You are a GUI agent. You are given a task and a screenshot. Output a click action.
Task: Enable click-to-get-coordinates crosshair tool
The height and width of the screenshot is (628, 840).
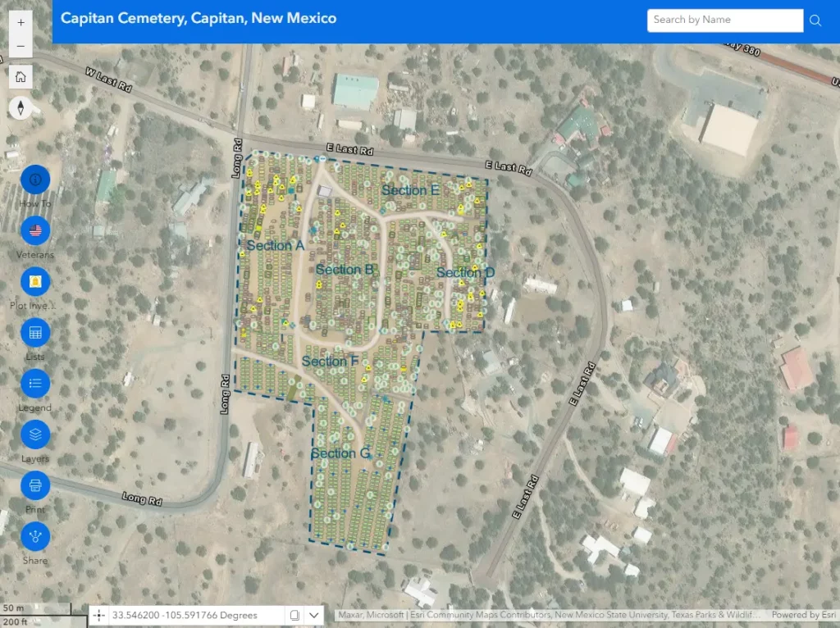[98, 615]
